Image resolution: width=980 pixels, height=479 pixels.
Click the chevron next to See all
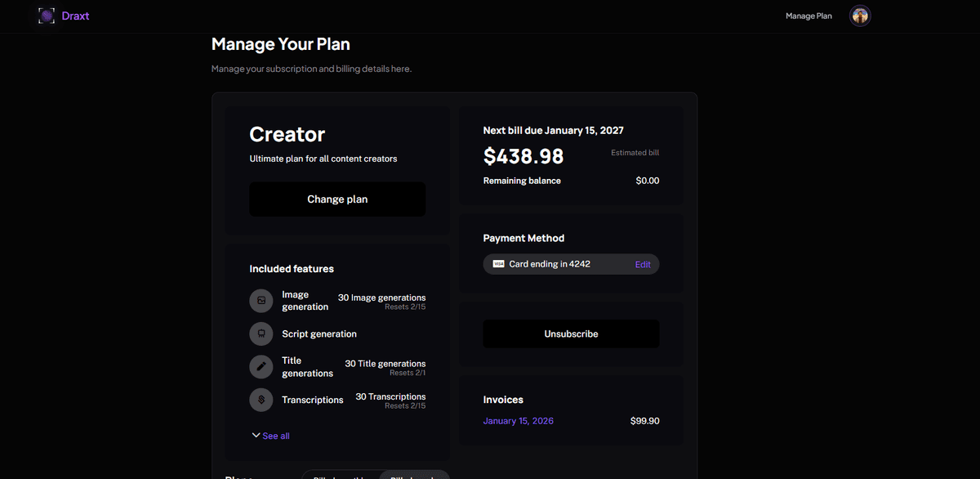(256, 435)
